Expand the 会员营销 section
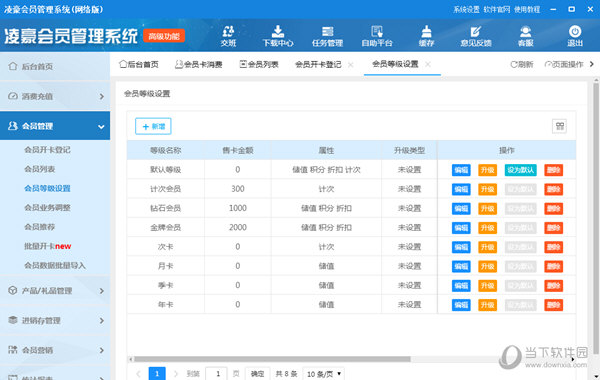The image size is (600, 380). [55, 350]
